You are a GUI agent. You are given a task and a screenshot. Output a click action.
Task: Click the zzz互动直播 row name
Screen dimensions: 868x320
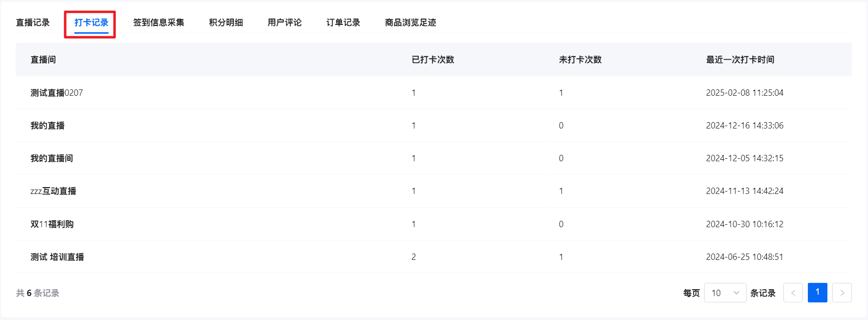(53, 191)
